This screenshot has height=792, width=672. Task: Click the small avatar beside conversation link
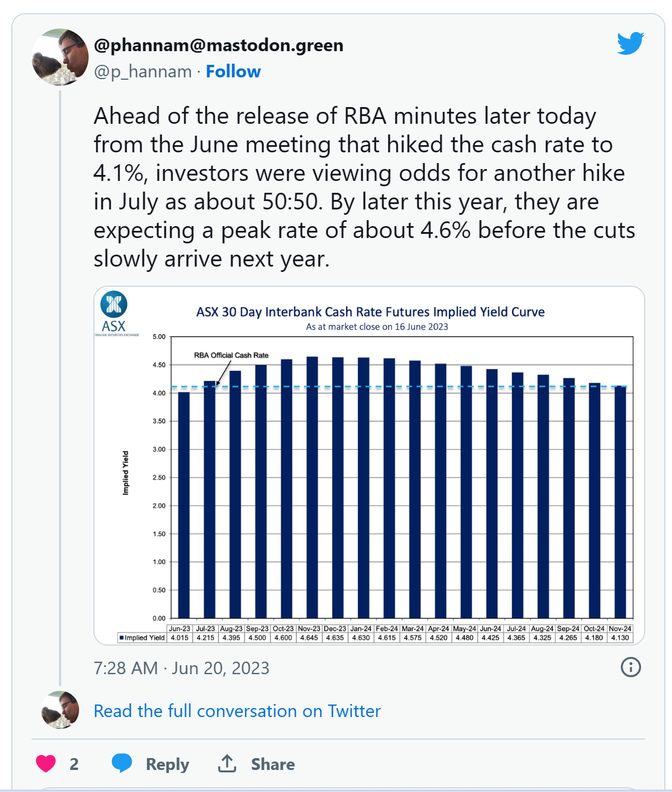click(x=60, y=710)
